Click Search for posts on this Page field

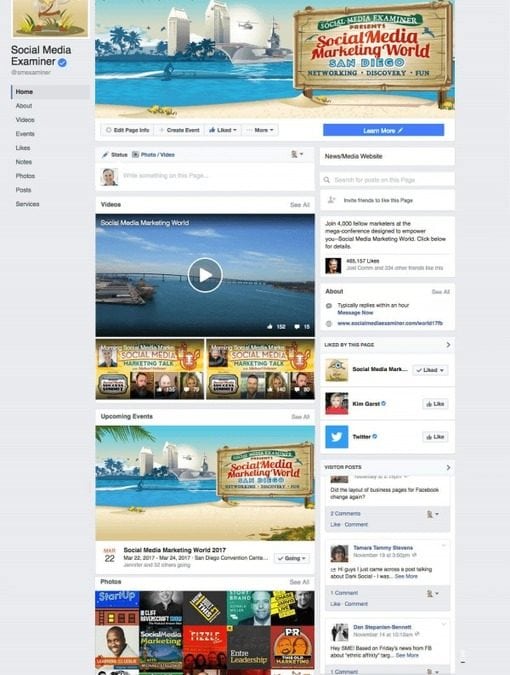pos(387,180)
